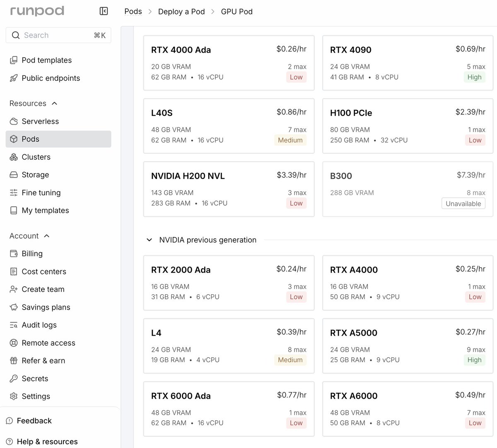This screenshot has width=497, height=448.
Task: Click the Feedback speech bubble icon
Action: click(x=10, y=421)
